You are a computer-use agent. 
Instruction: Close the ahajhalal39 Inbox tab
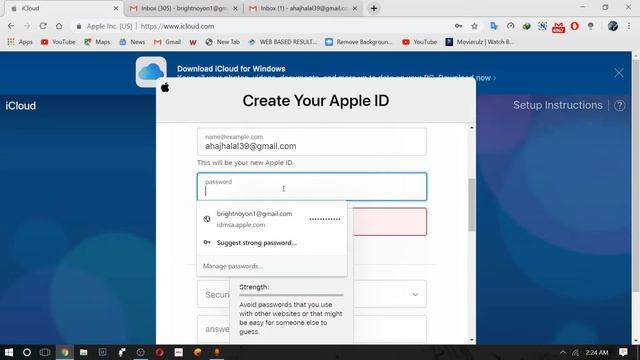click(x=355, y=8)
